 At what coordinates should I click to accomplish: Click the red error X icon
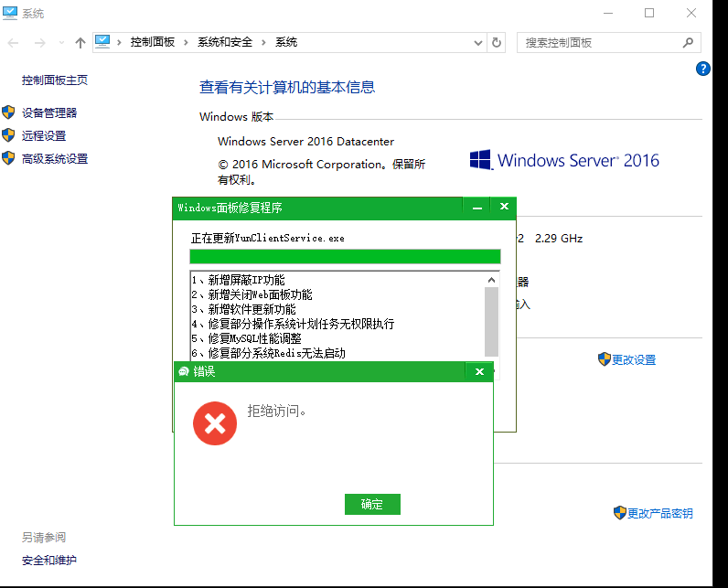coord(215,423)
